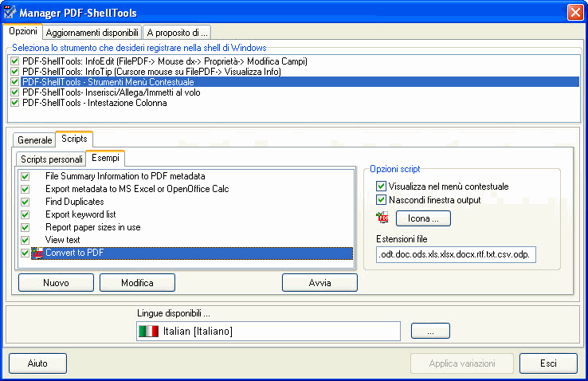Select the Esempi tab

[x=105, y=158]
